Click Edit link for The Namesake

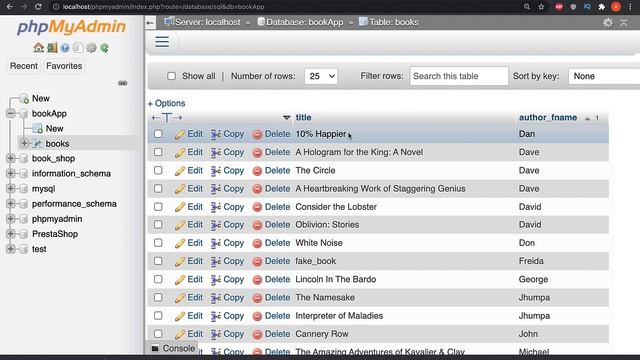195,298
